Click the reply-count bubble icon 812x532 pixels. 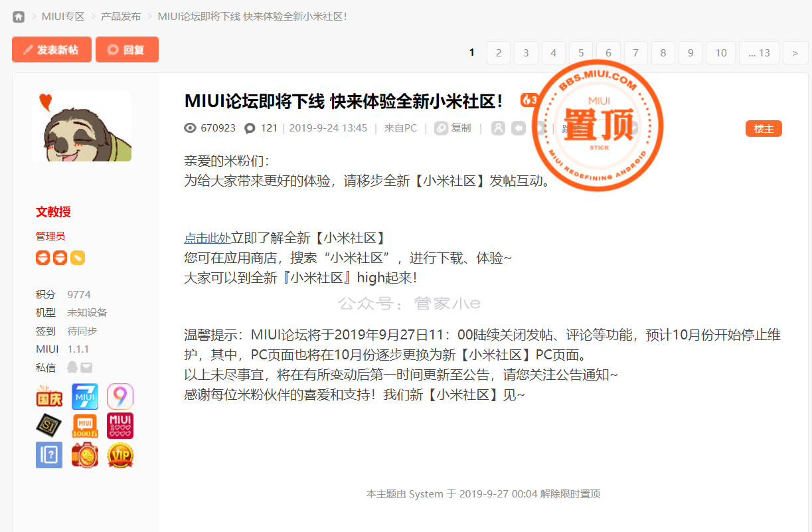click(x=250, y=128)
